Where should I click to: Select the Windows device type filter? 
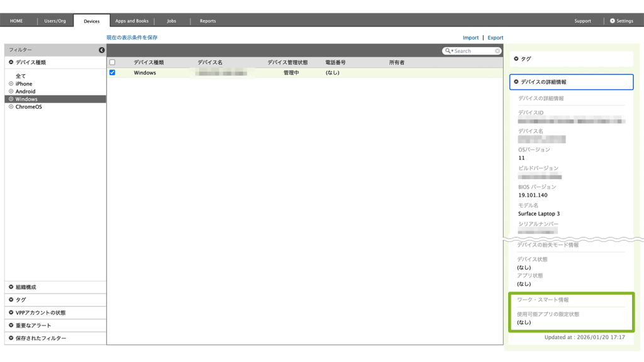pyautogui.click(x=26, y=99)
